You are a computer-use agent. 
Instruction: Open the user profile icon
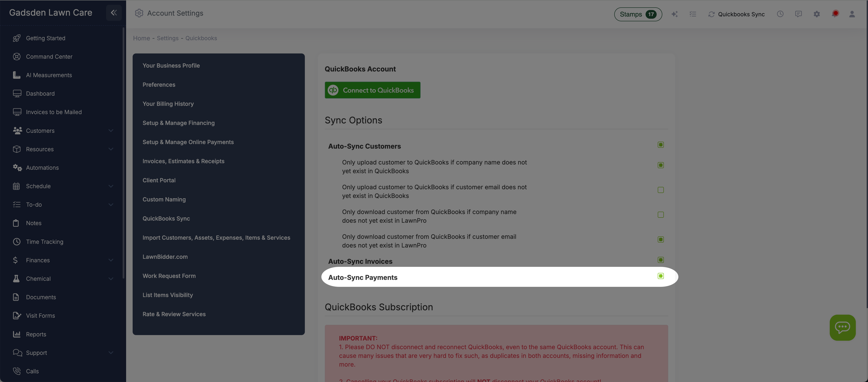pos(852,14)
